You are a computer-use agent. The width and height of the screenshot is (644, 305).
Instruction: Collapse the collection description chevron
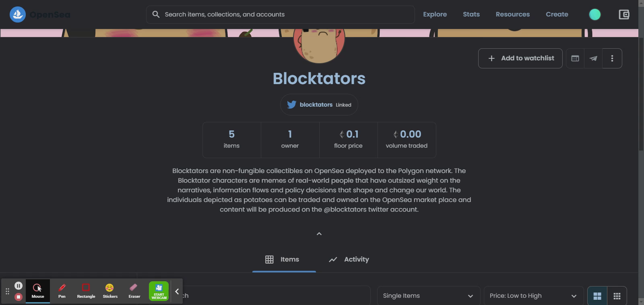pyautogui.click(x=319, y=234)
